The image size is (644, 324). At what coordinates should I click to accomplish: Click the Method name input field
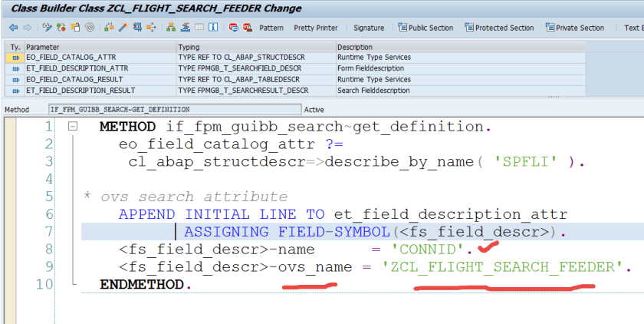(x=175, y=110)
